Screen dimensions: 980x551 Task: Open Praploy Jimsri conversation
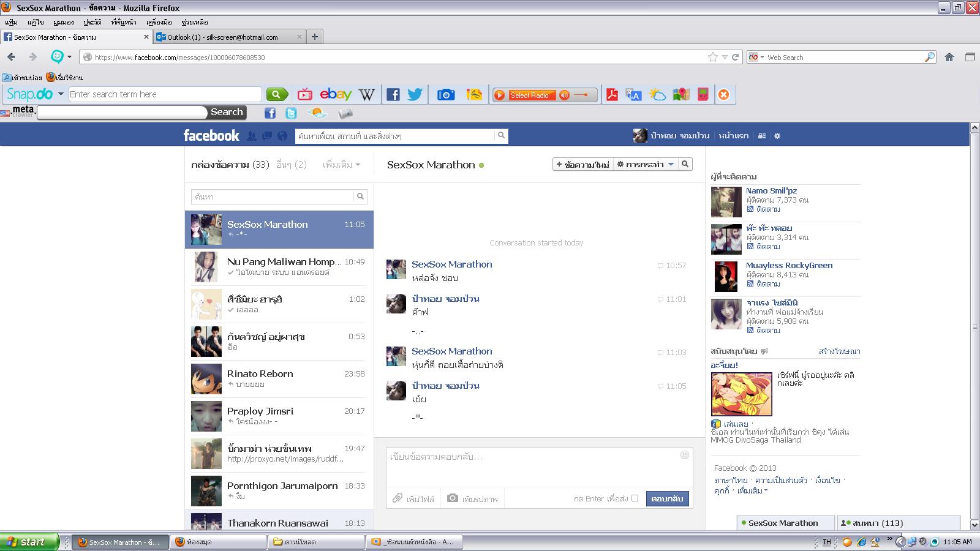[x=279, y=416]
